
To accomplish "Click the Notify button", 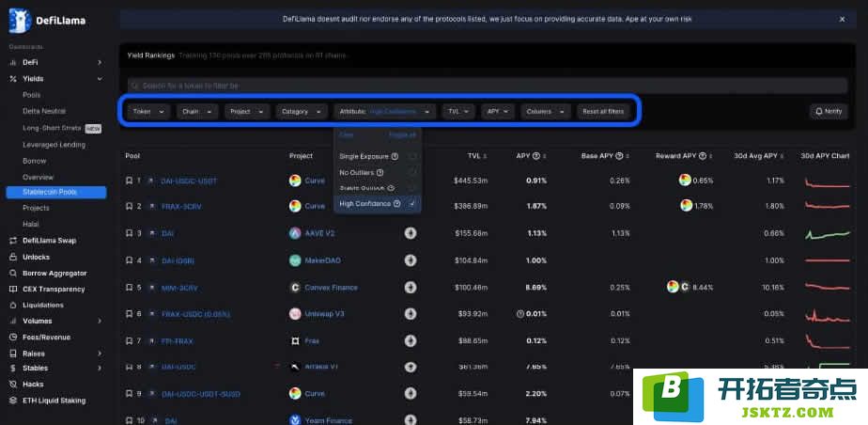I will pyautogui.click(x=829, y=111).
